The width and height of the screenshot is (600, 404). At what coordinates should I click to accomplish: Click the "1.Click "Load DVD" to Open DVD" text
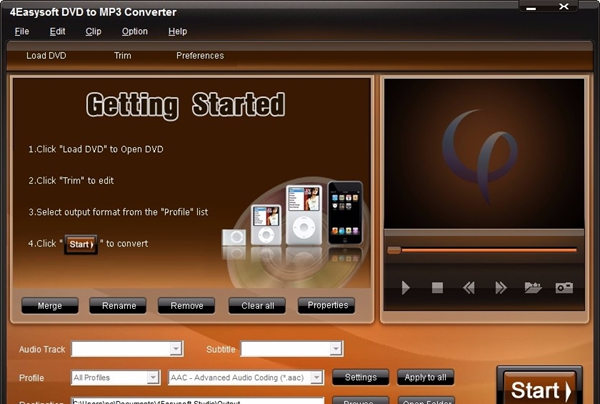[96, 149]
